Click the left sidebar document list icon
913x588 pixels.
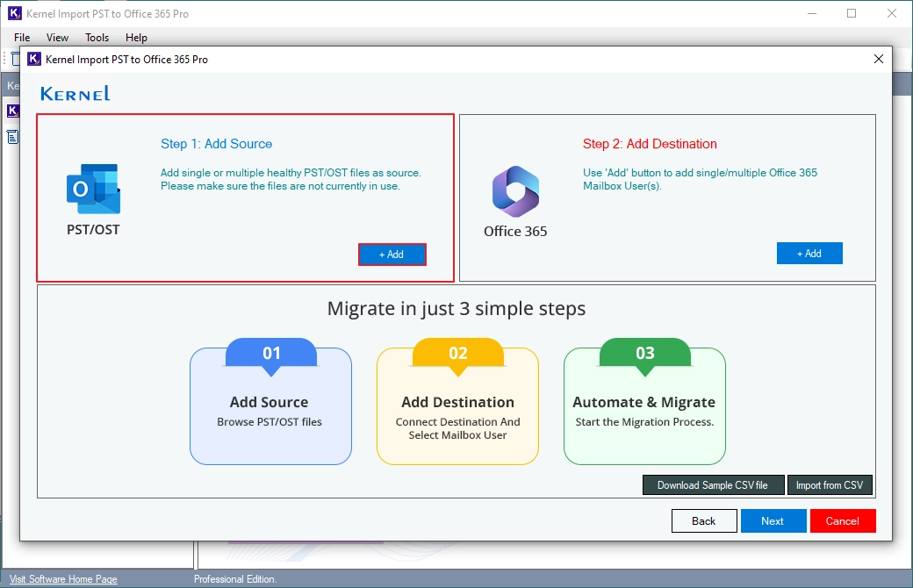click(x=13, y=138)
